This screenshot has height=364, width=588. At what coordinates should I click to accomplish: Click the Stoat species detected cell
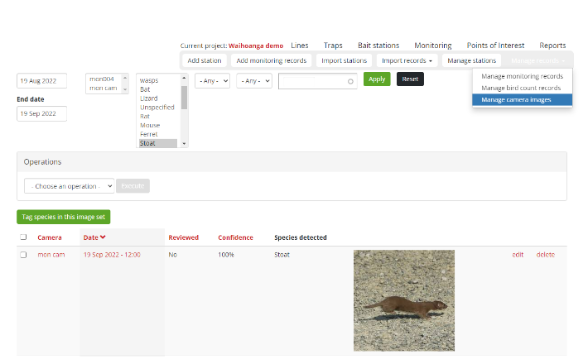282,255
